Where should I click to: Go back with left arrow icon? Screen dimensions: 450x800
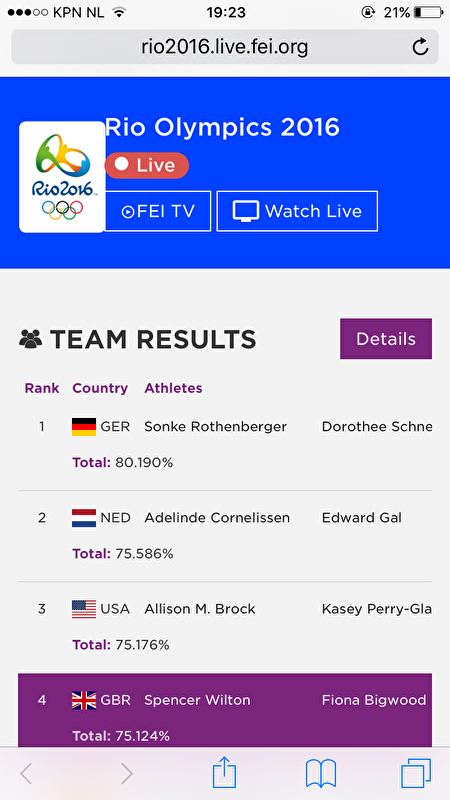coord(26,774)
